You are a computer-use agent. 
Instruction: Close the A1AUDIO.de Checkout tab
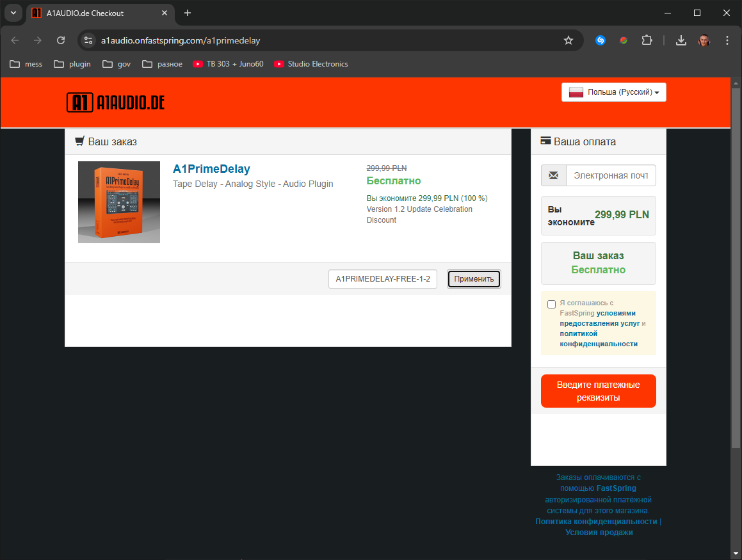tap(164, 13)
